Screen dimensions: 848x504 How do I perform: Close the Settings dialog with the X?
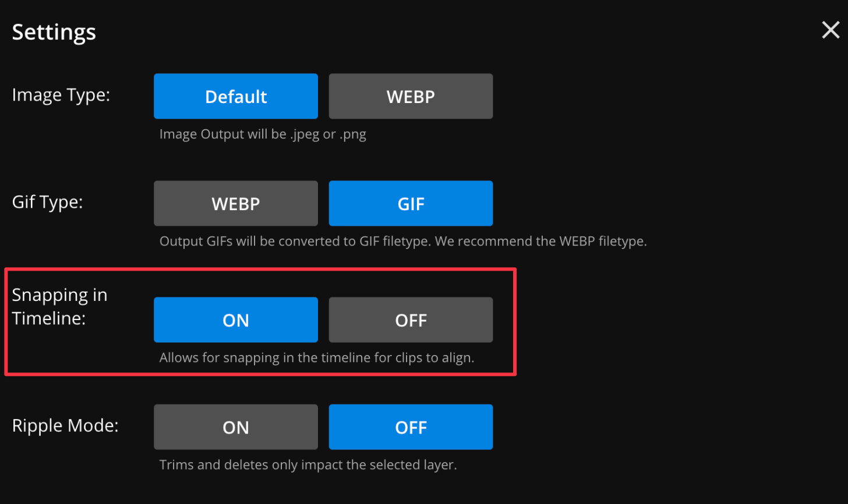point(830,30)
